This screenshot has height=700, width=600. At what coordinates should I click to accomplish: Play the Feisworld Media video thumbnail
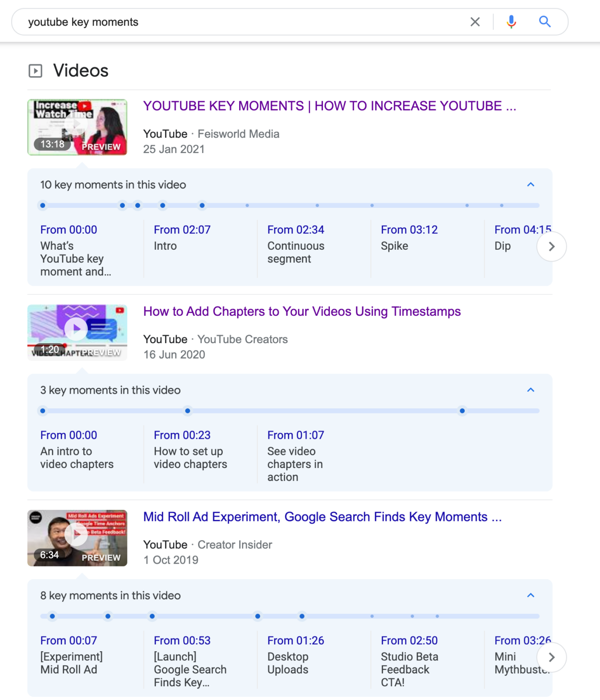[x=77, y=127]
